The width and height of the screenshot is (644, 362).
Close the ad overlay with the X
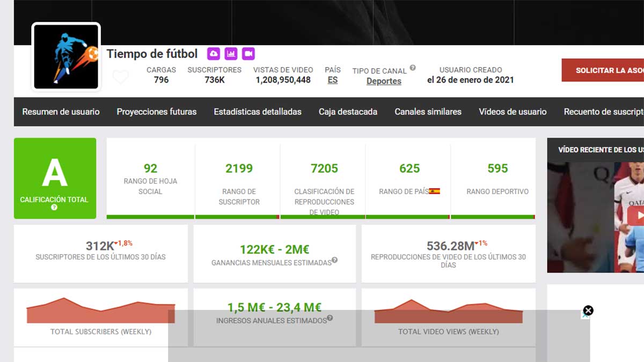point(588,311)
